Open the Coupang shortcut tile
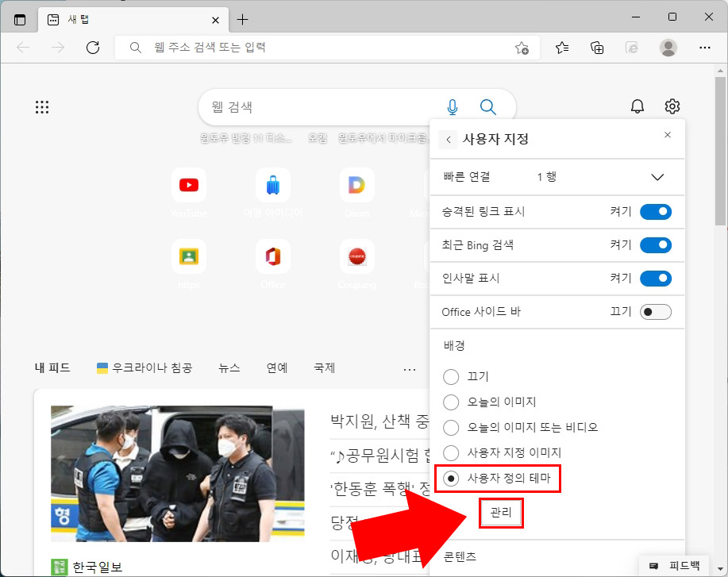 (356, 256)
